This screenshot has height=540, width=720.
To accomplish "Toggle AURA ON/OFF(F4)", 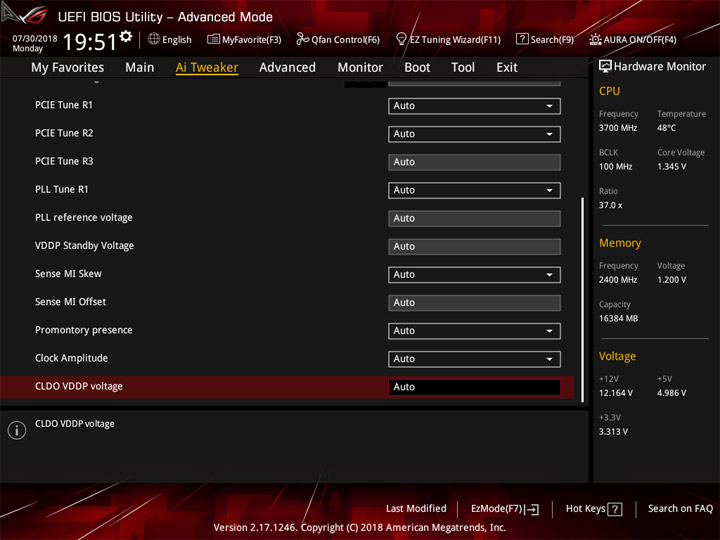I will pyautogui.click(x=633, y=39).
